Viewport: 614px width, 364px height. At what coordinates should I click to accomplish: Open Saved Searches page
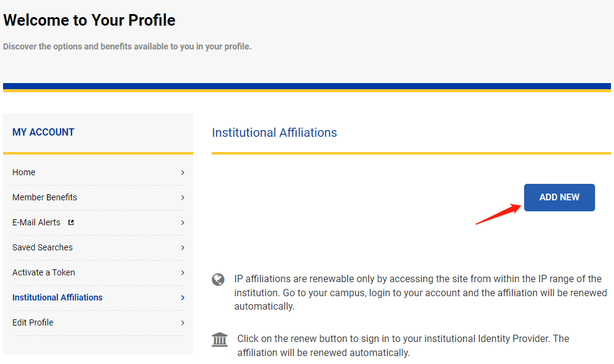click(42, 247)
